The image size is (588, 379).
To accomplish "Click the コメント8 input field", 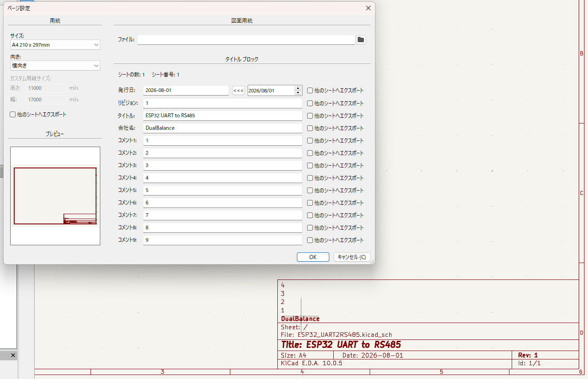I will [223, 227].
